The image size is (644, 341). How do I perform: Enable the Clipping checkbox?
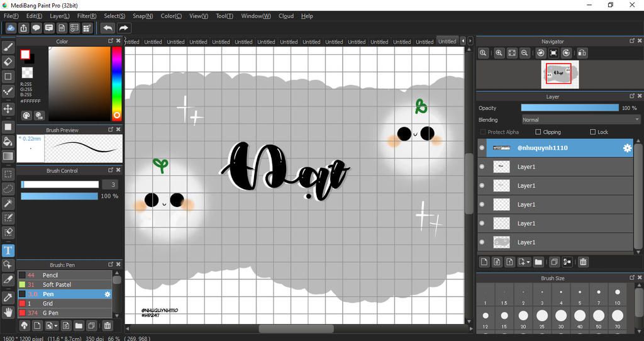click(x=538, y=132)
